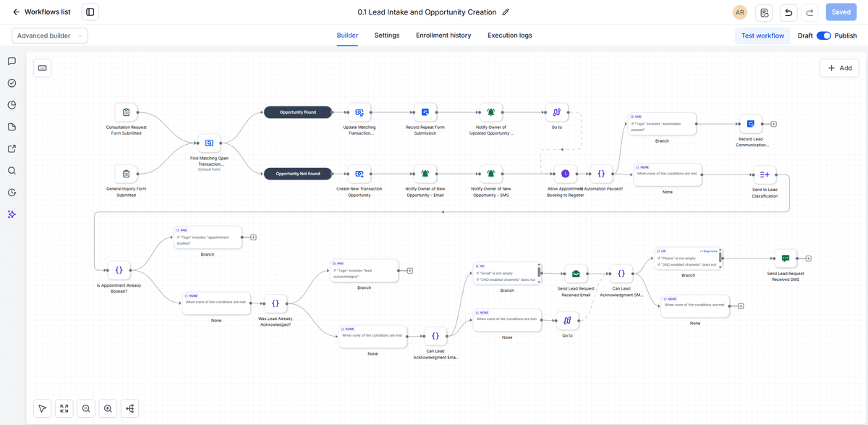Open the external link icon in left sidebar
The width and height of the screenshot is (868, 425).
click(x=12, y=149)
